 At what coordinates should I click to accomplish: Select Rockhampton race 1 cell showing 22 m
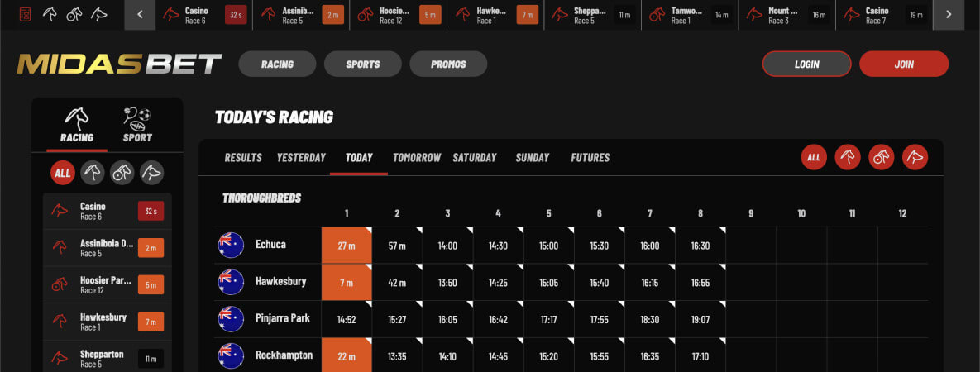point(347,355)
